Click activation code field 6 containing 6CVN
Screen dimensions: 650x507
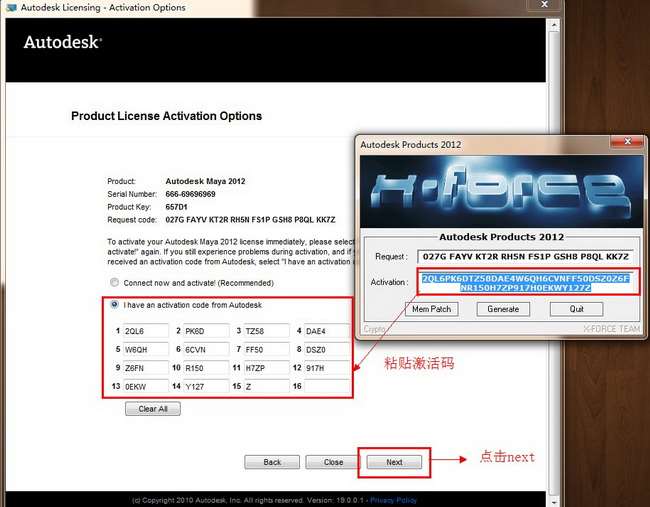coord(206,349)
